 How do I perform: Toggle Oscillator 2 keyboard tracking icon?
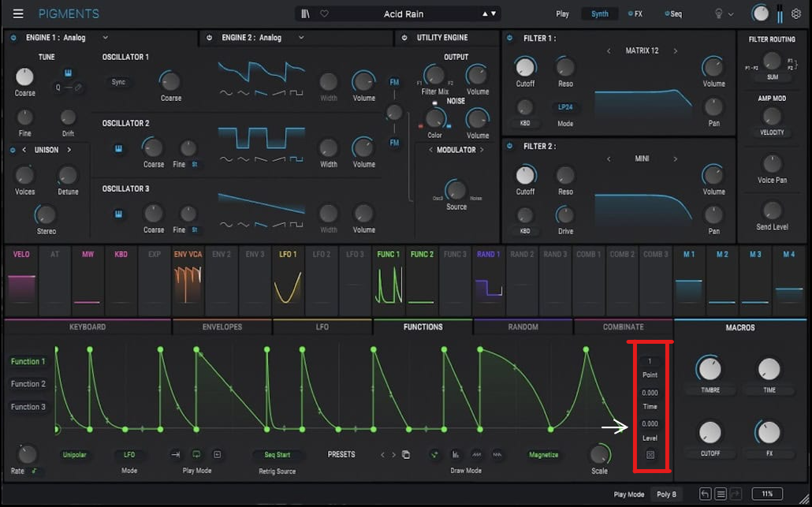118,148
